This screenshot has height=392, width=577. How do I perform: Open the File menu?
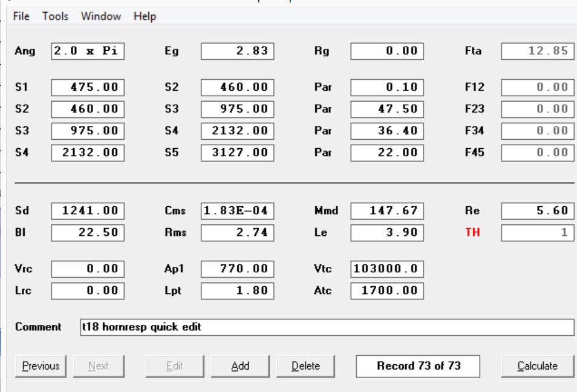[21, 16]
